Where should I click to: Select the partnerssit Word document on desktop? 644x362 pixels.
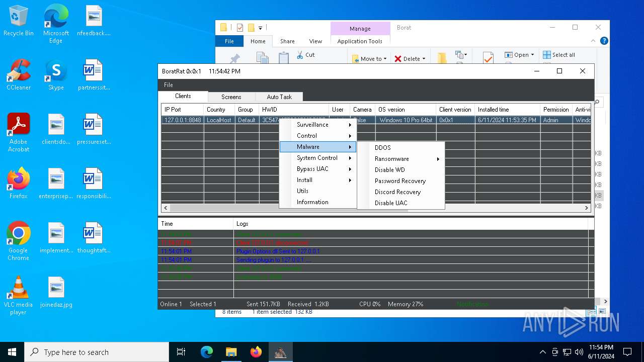click(x=94, y=75)
